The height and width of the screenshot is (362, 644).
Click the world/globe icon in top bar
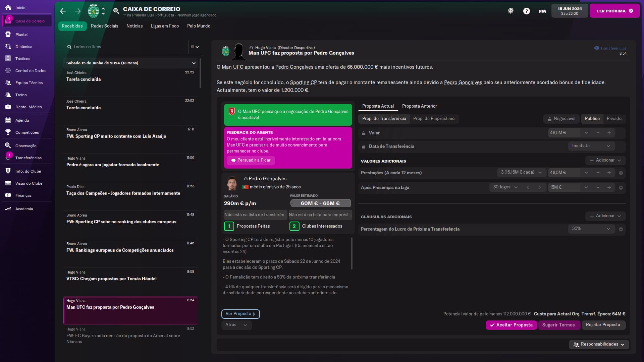pos(511,11)
